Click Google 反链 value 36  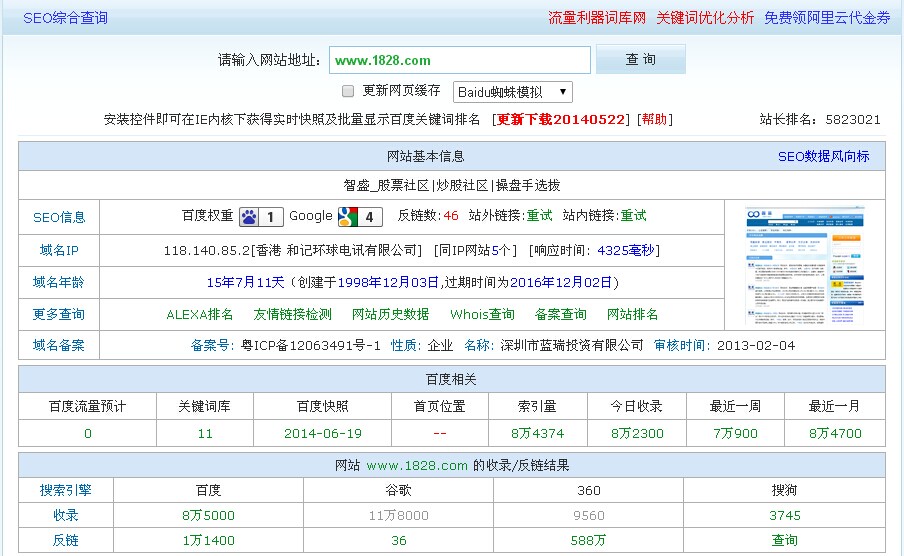pyautogui.click(x=398, y=540)
